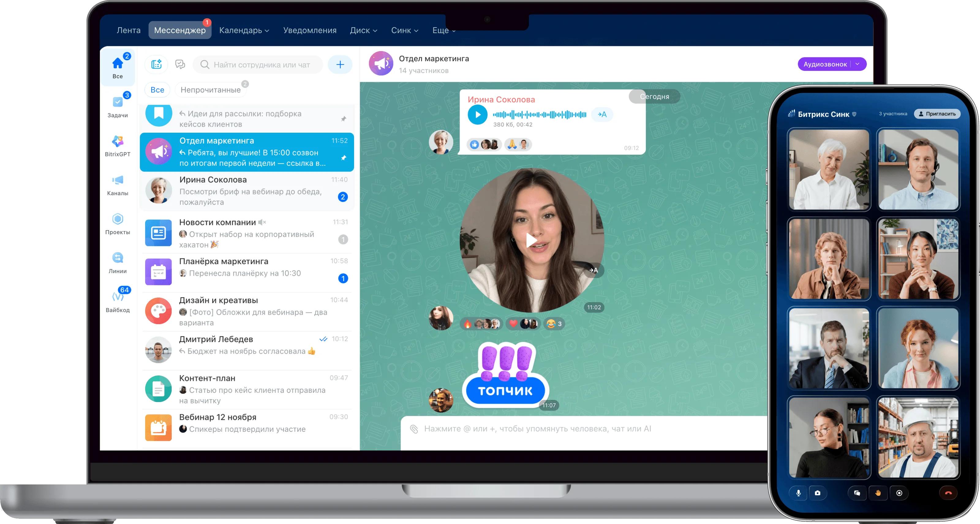
Task: Toggle the camera on the phone call
Action: 817,493
